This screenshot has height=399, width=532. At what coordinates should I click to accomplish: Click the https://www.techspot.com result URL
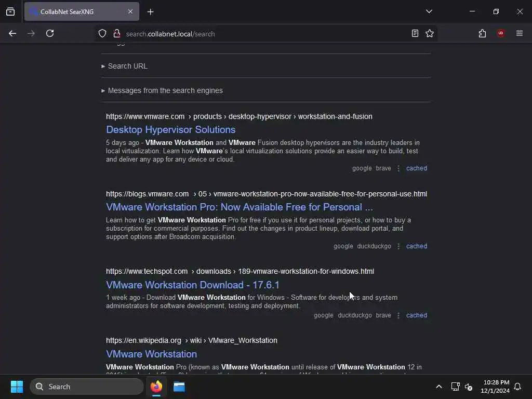pos(240,271)
